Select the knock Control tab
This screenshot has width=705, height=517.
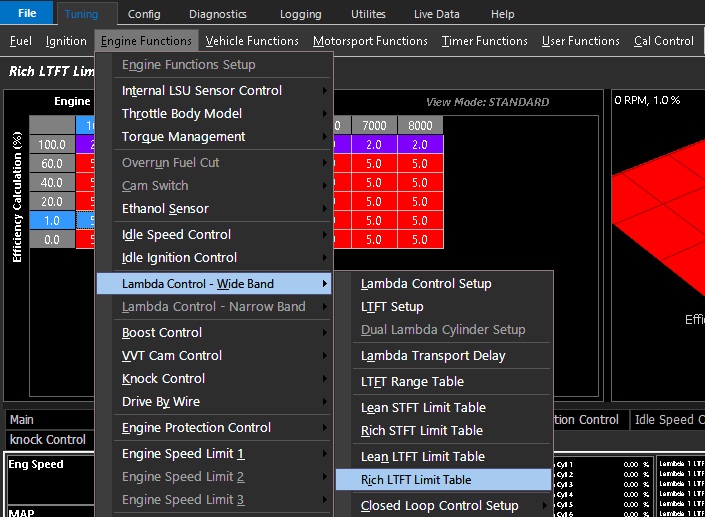48,439
